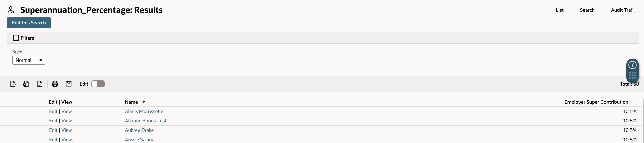Click the print icon

(x=55, y=84)
